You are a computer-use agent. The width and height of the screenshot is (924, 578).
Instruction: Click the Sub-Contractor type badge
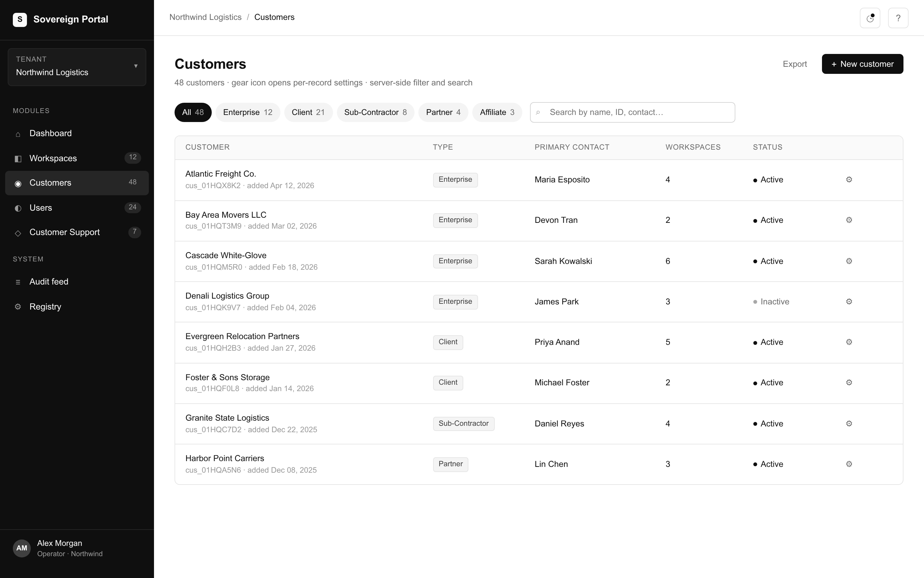[x=464, y=424]
